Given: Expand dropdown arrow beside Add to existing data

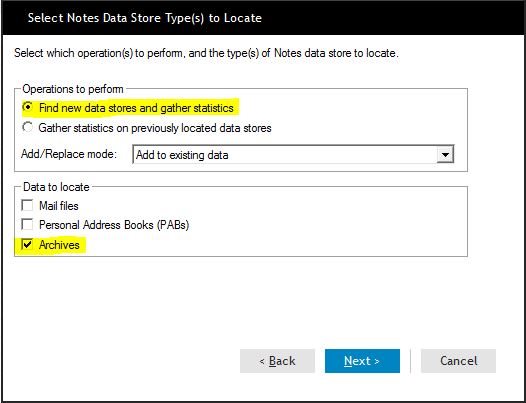Looking at the screenshot, I should pos(445,155).
